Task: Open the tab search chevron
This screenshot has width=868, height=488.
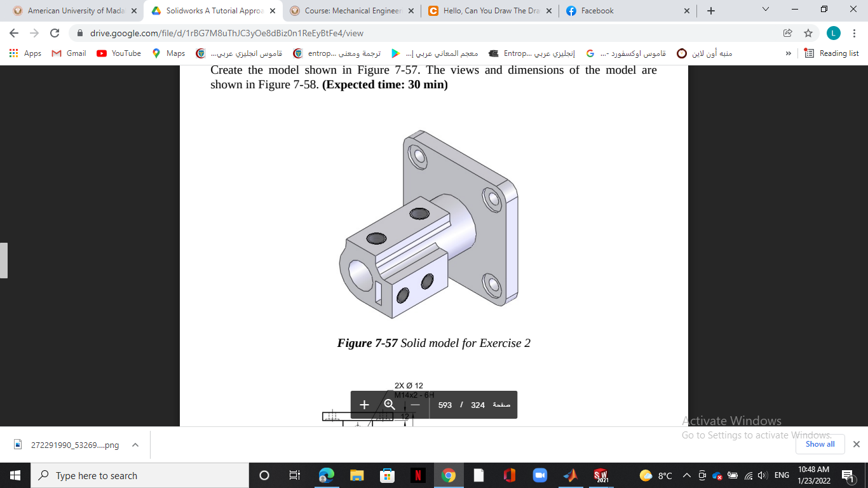Action: pyautogui.click(x=766, y=10)
